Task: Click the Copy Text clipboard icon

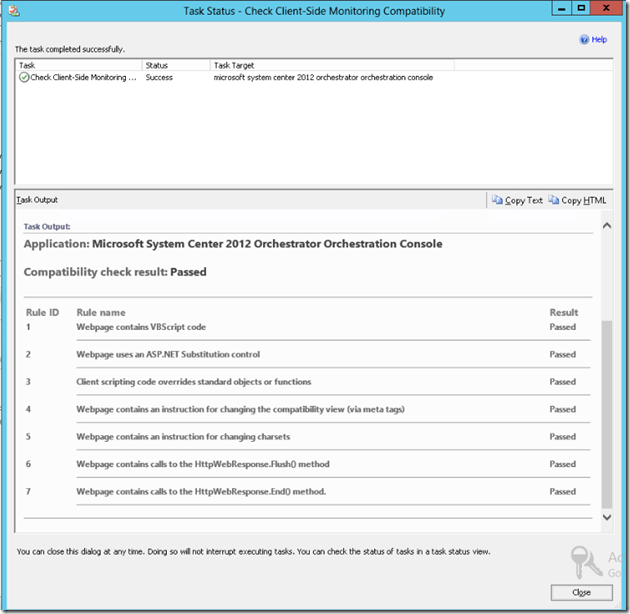Action: coord(497,200)
